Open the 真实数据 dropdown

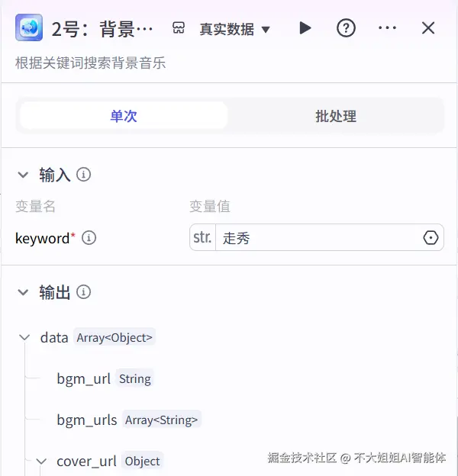pyautogui.click(x=235, y=29)
